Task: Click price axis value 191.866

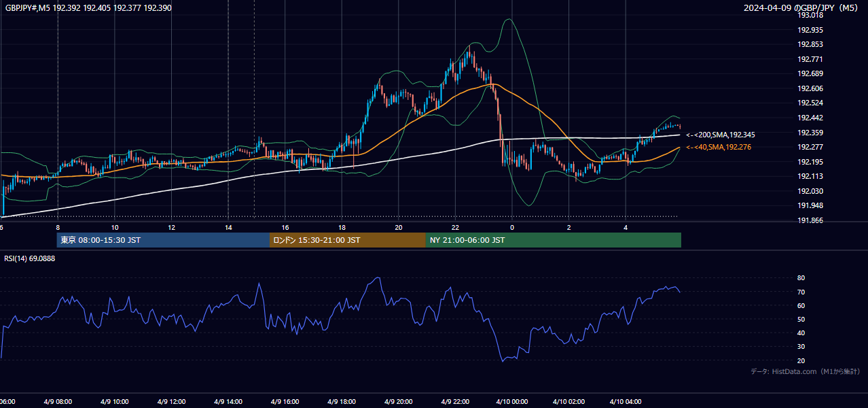Action: point(810,220)
